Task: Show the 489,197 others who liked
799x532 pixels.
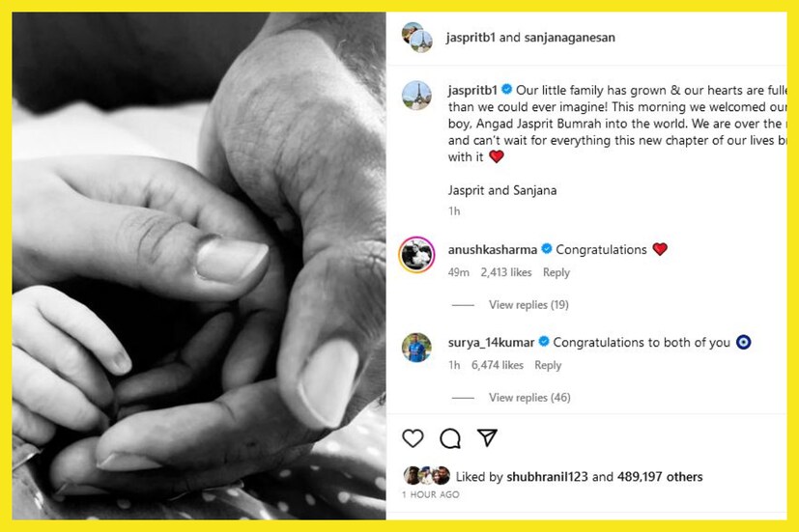Action: coord(660,477)
